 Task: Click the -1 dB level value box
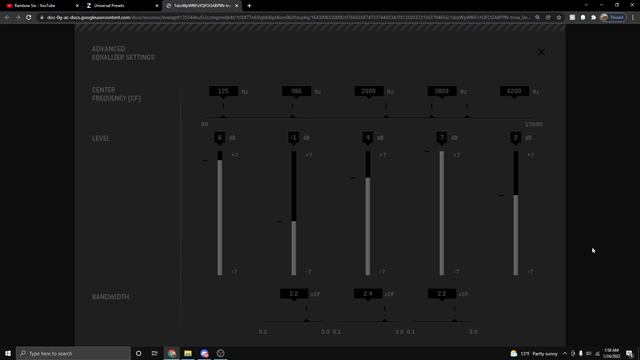[x=293, y=138]
